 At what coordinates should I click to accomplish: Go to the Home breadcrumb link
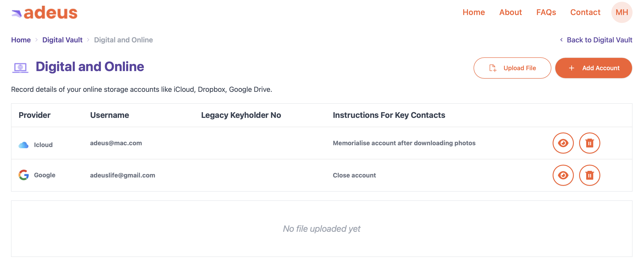[x=21, y=40]
